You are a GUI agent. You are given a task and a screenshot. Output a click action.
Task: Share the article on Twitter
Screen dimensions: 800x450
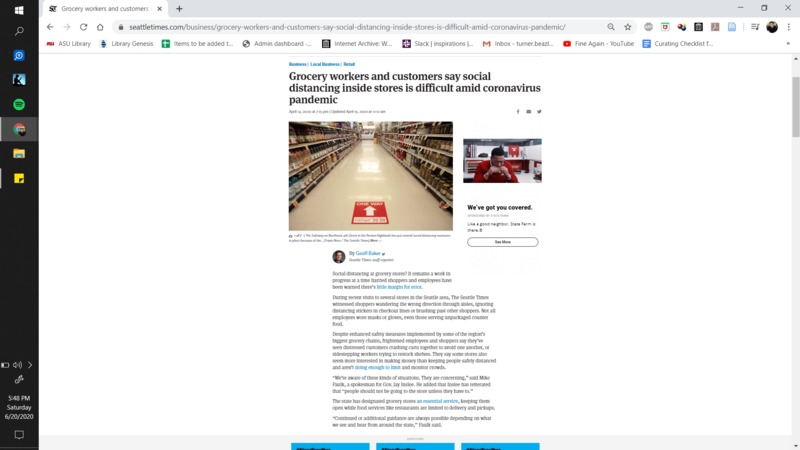pyautogui.click(x=539, y=112)
